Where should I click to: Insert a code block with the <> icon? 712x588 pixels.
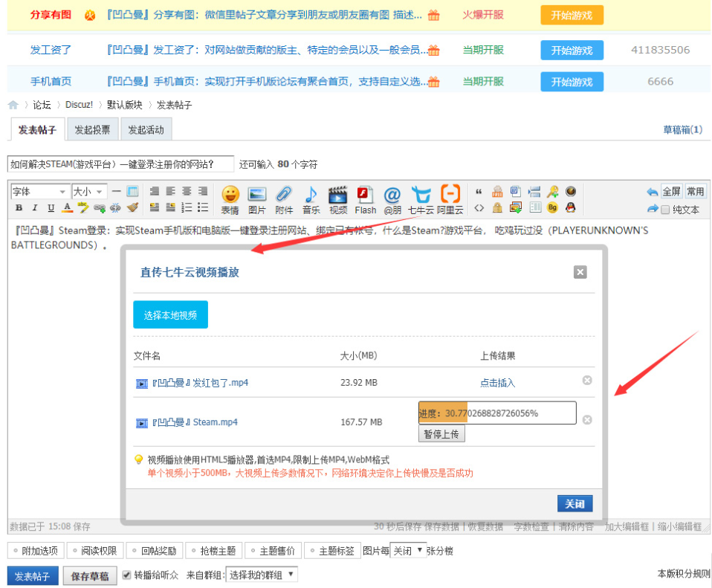coord(479,208)
